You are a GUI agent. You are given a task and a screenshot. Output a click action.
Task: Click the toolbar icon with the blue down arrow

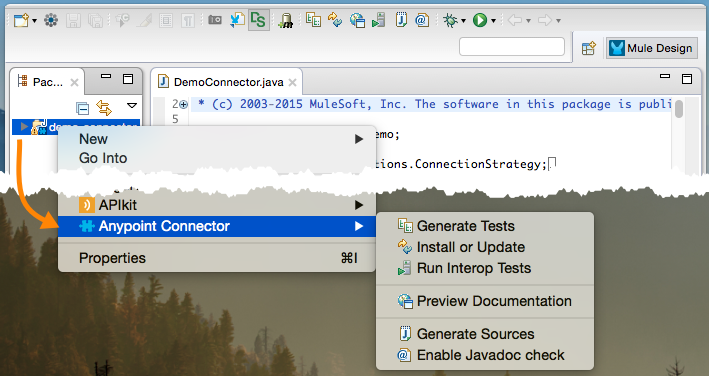(x=236, y=20)
